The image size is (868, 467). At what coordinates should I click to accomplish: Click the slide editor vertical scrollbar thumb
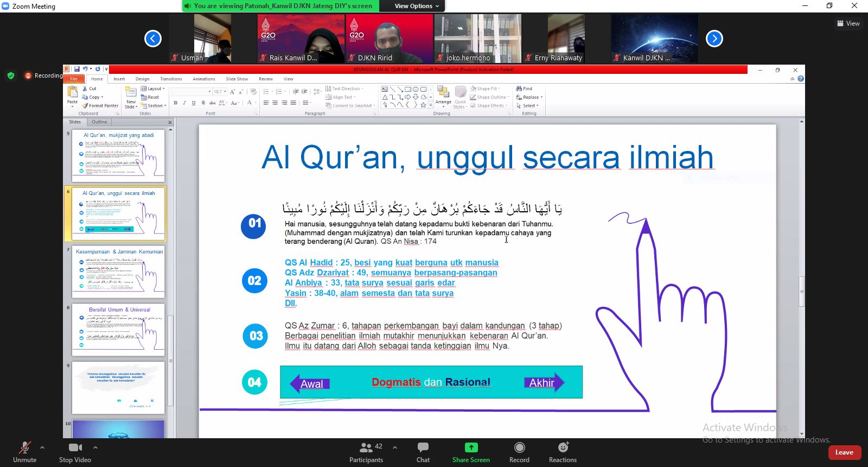802,292
